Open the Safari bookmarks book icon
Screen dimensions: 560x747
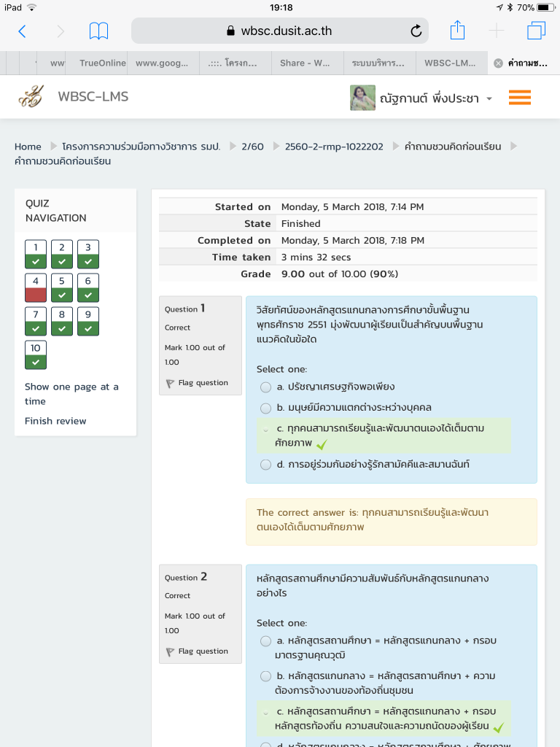pyautogui.click(x=98, y=31)
